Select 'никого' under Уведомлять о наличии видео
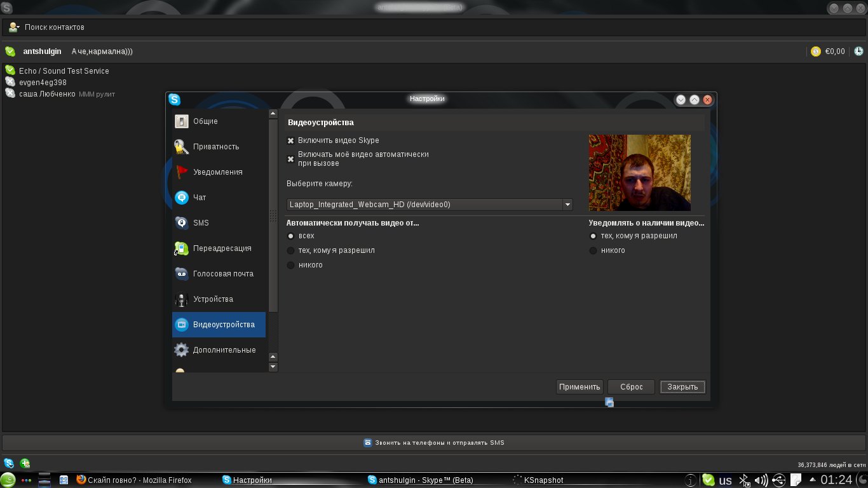The height and width of the screenshot is (488, 868). coord(593,250)
